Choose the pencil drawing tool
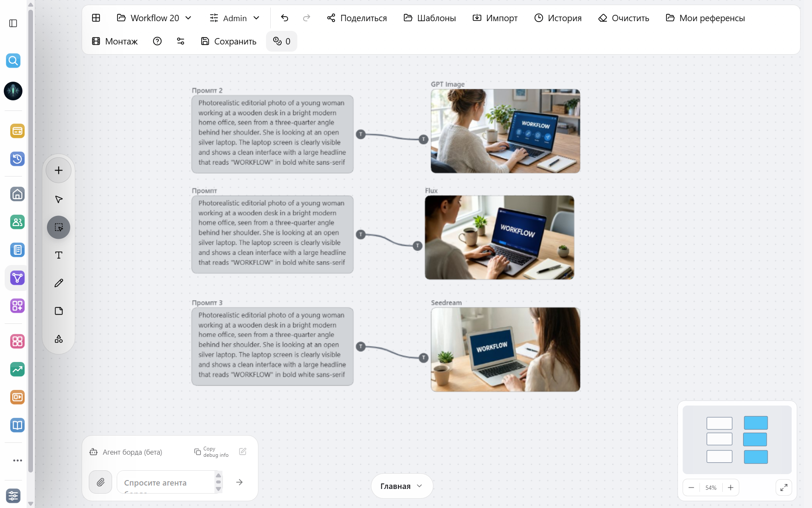This screenshot has width=812, height=508. click(x=58, y=283)
